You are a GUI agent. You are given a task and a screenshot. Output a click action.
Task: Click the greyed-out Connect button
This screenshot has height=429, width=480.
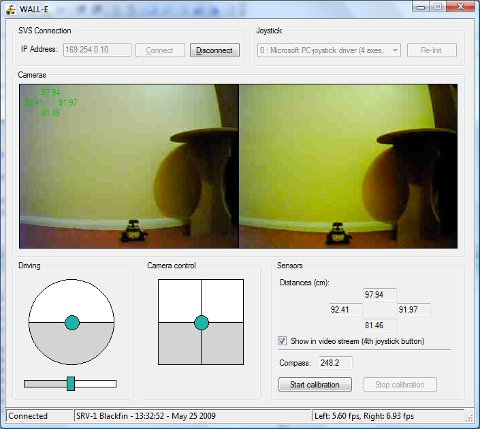pos(160,50)
